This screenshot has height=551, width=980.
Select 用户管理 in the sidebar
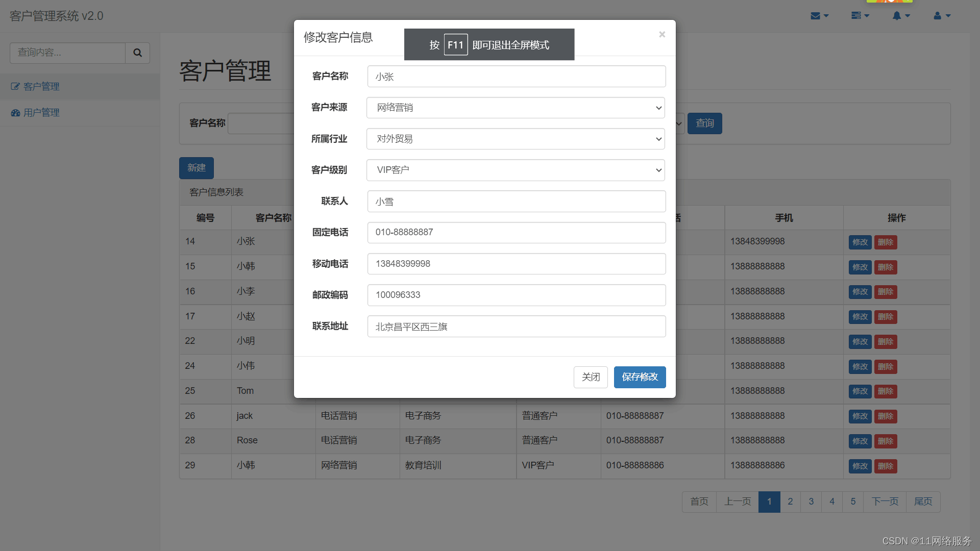[x=41, y=112]
